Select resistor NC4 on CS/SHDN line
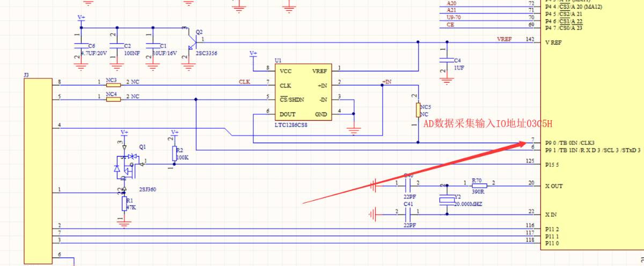The width and height of the screenshot is (644, 266). click(113, 99)
